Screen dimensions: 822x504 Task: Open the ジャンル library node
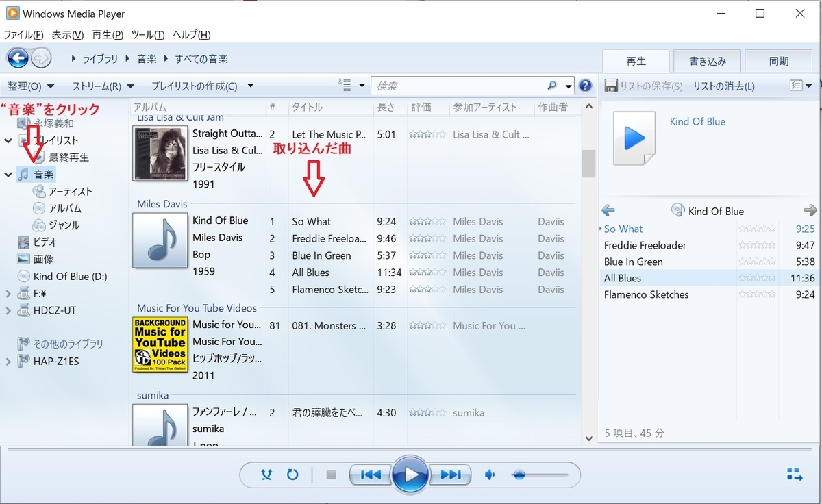64,225
